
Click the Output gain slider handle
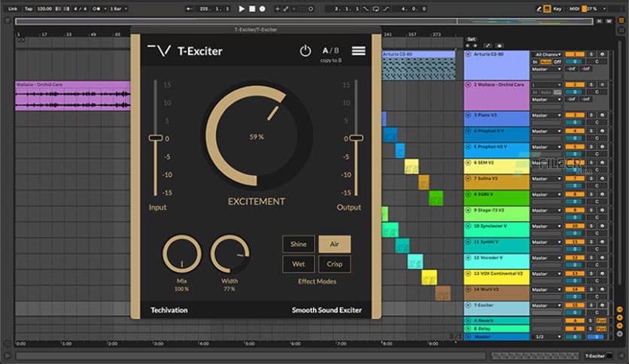pos(356,138)
